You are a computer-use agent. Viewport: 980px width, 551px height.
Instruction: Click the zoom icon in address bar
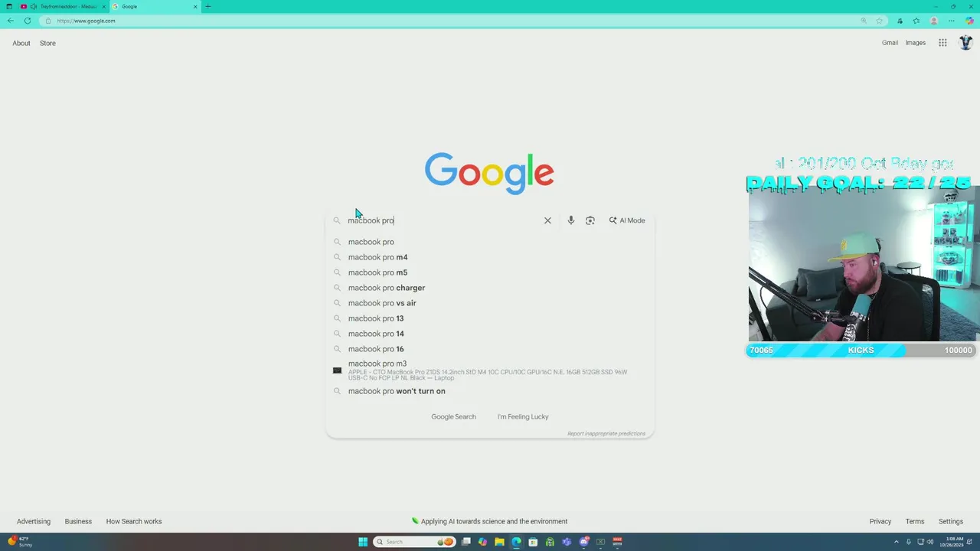pos(864,21)
